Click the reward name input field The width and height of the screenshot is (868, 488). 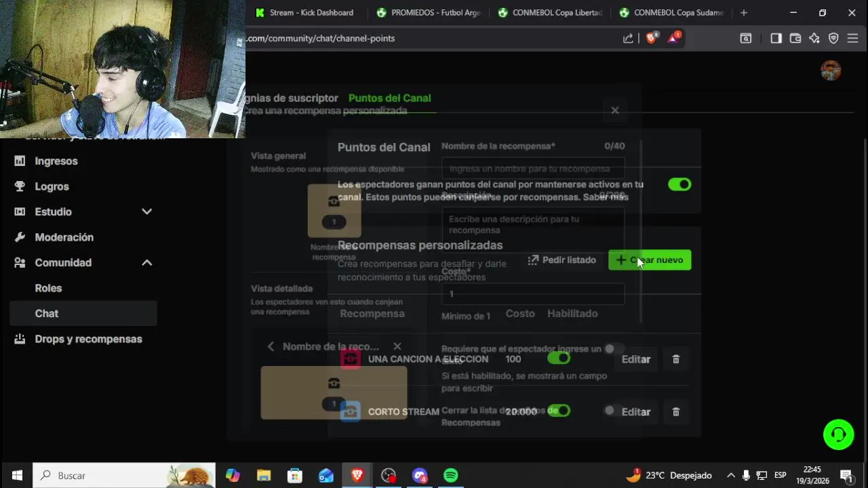[x=533, y=168]
